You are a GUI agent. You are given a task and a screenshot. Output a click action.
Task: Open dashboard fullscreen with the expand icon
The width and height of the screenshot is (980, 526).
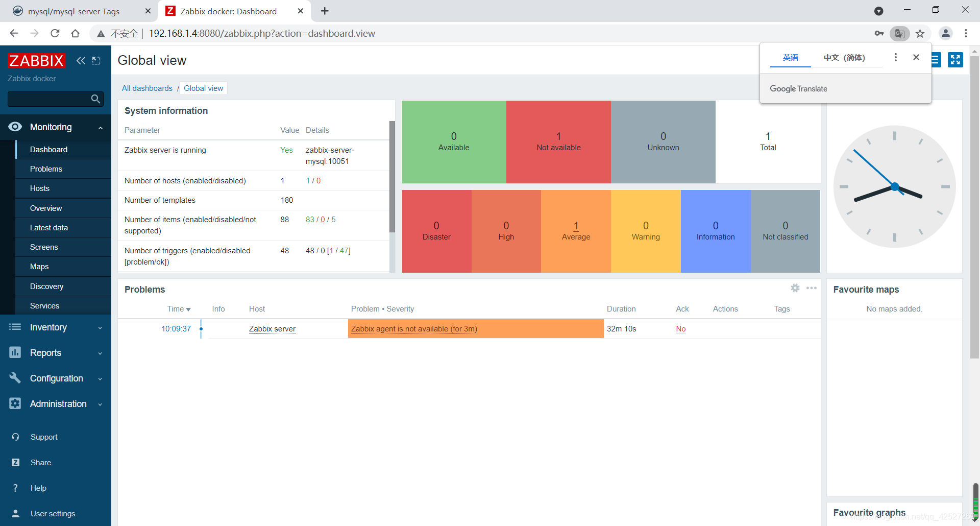click(x=955, y=59)
